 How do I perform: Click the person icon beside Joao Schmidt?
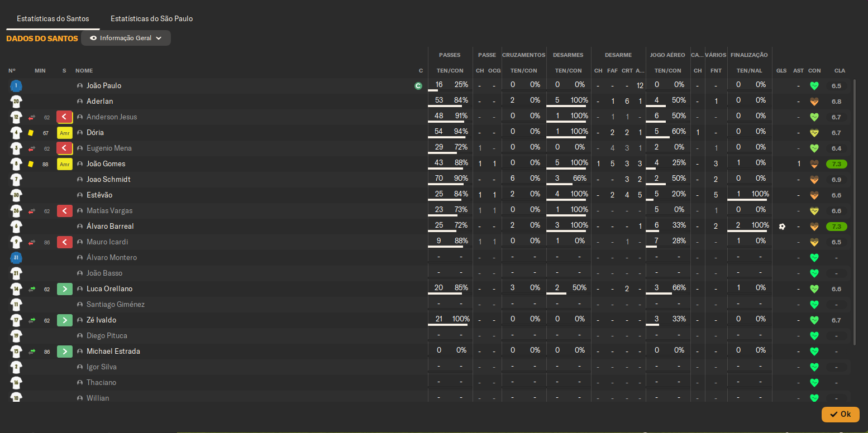click(80, 180)
